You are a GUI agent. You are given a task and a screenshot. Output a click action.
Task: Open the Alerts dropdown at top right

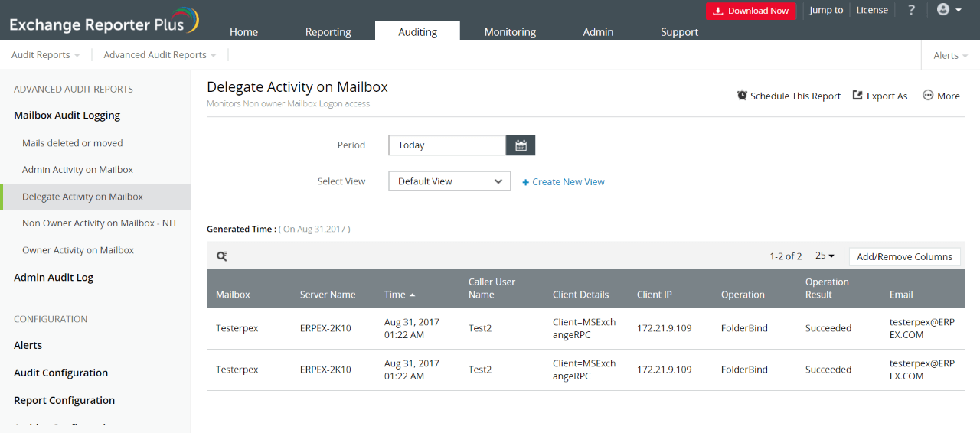pyautogui.click(x=950, y=55)
